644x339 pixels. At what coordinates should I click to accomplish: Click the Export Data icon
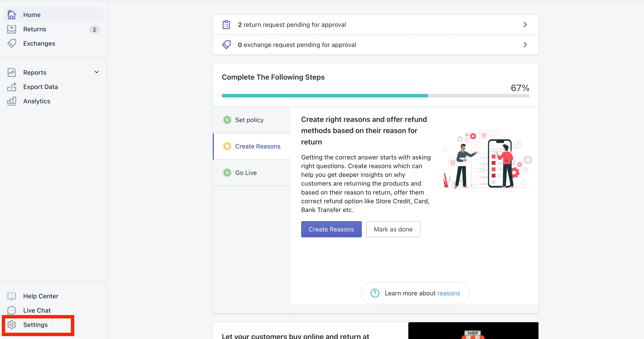pyautogui.click(x=11, y=87)
